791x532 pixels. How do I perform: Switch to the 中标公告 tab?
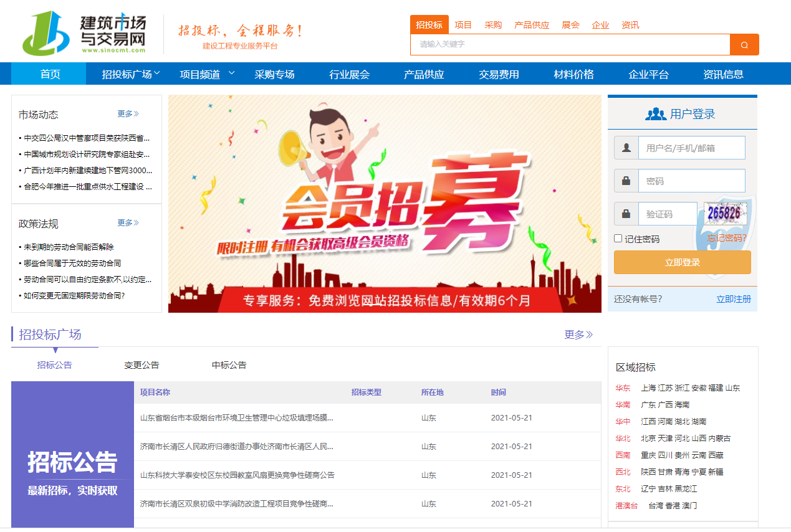(229, 365)
